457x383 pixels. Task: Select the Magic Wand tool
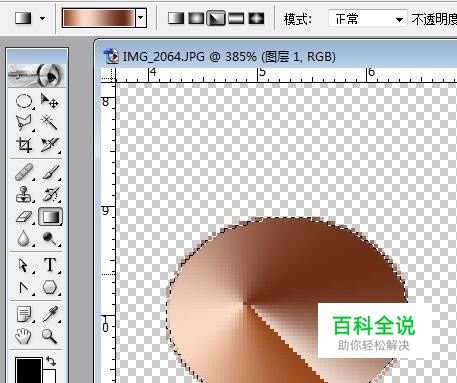[50, 122]
